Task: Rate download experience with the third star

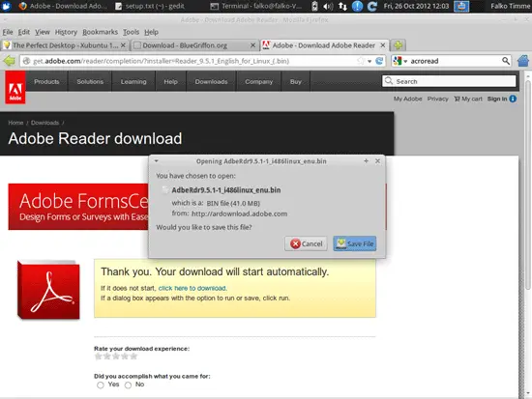Action: pos(116,356)
